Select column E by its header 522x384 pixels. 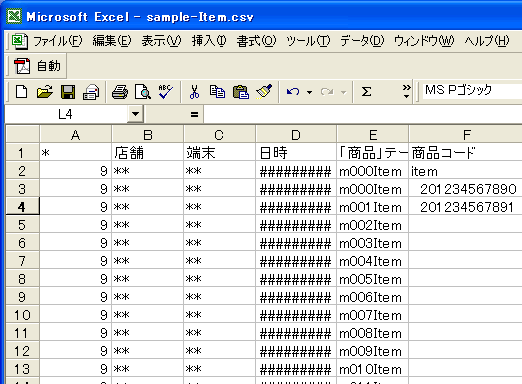[x=373, y=135]
